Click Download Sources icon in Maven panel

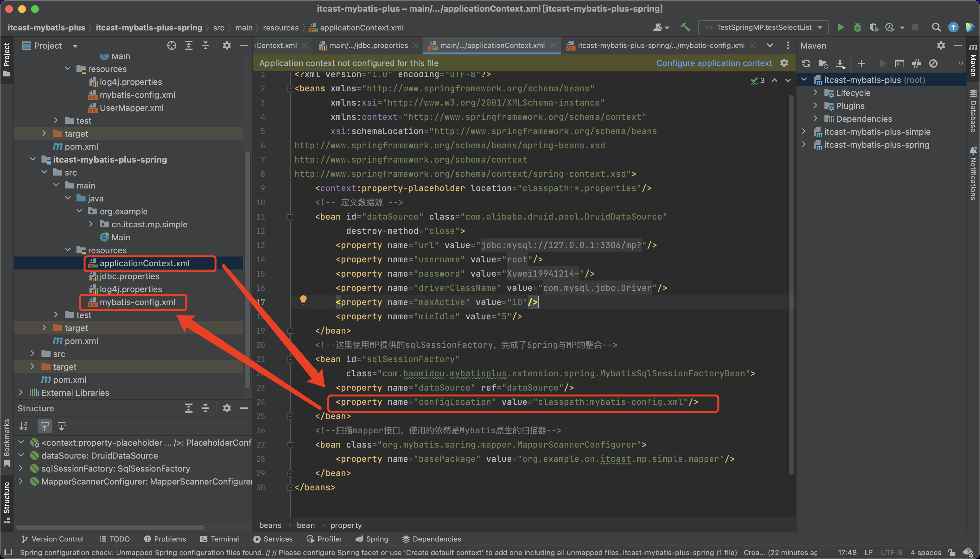[x=840, y=63]
